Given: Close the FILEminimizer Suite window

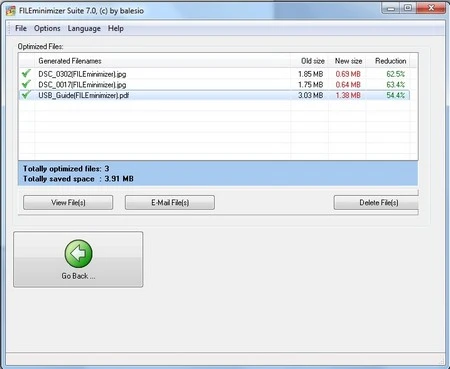Looking at the screenshot, I should pyautogui.click(x=431, y=8).
